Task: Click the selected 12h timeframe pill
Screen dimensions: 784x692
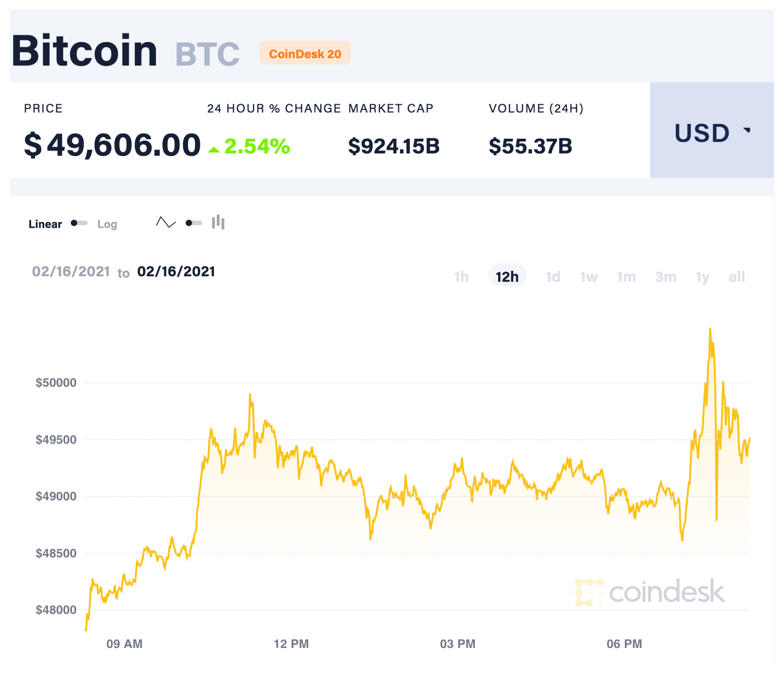Action: [507, 276]
